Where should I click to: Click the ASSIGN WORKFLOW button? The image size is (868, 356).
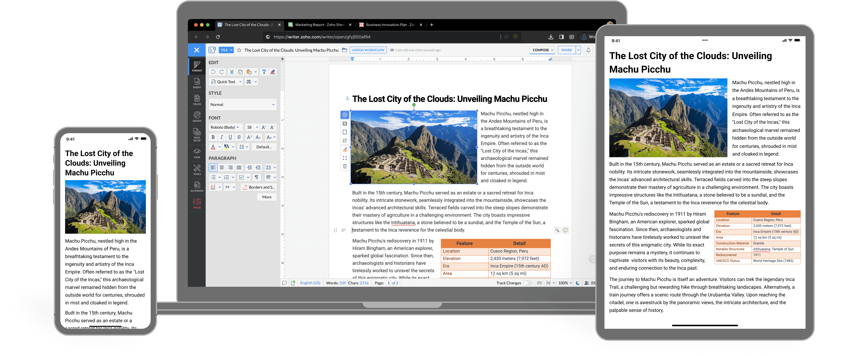pyautogui.click(x=368, y=50)
